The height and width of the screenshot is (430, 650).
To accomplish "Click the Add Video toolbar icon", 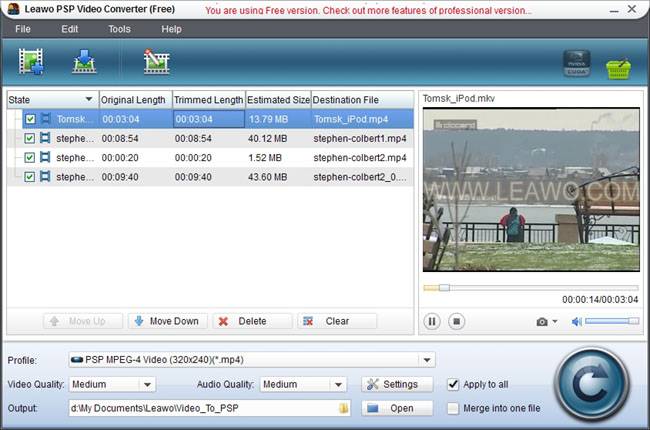I will click(x=31, y=61).
